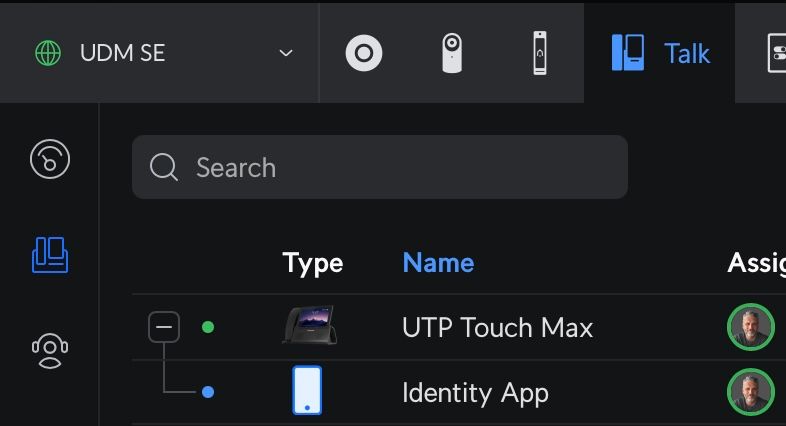This screenshot has width=786, height=426.
Task: Select the Devices icon in the sidebar
Action: tap(50, 255)
